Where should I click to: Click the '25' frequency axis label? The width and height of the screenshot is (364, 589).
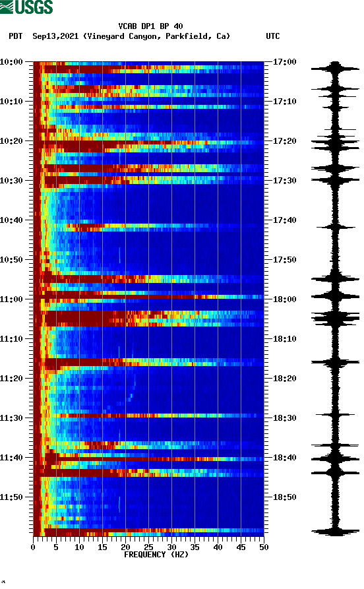148,547
